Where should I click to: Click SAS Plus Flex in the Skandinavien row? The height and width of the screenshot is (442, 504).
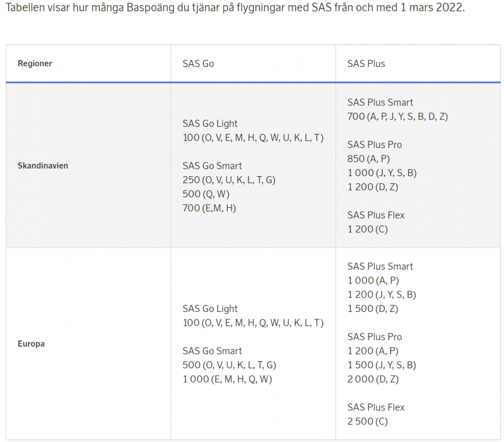coord(376,215)
